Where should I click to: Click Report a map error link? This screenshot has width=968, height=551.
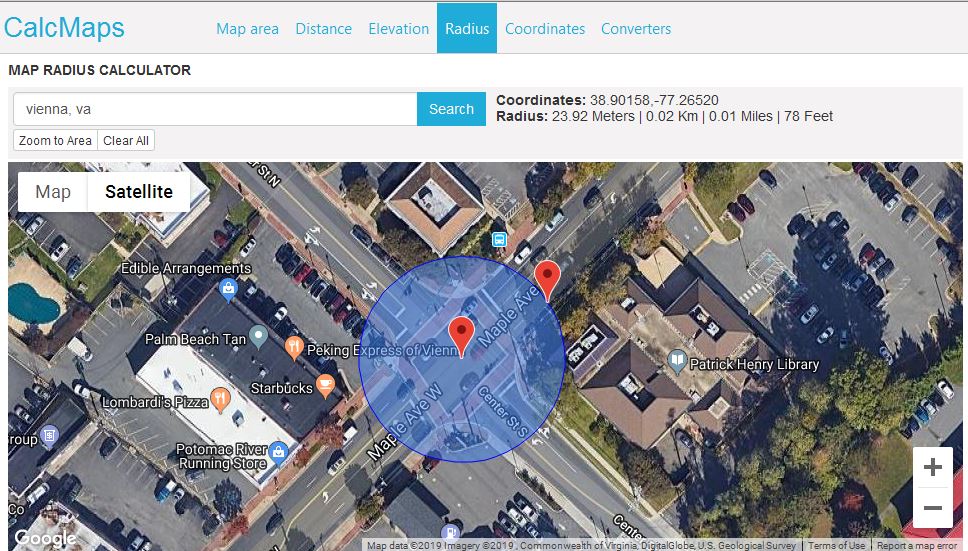point(918,545)
